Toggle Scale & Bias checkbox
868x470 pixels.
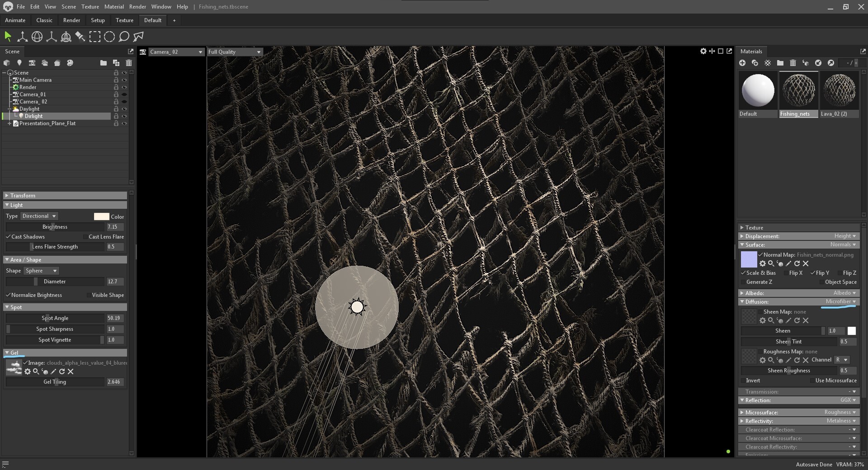click(x=743, y=273)
